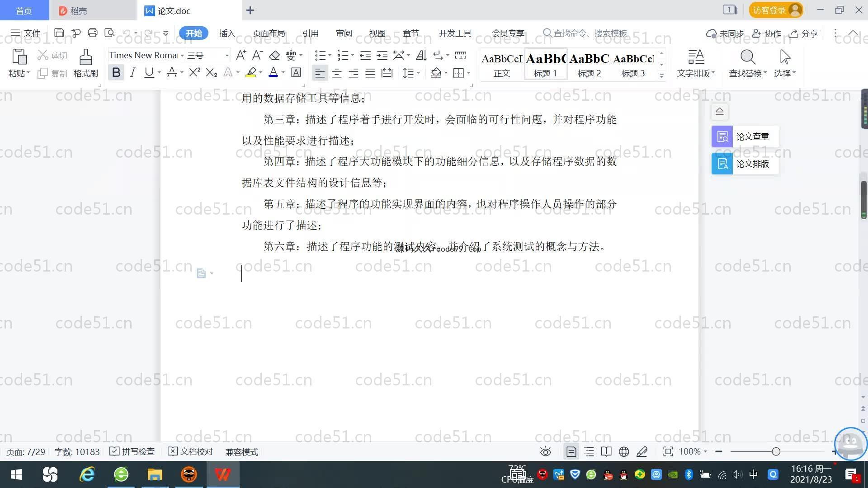
Task: Click the distributed alignment icon
Action: [387, 73]
